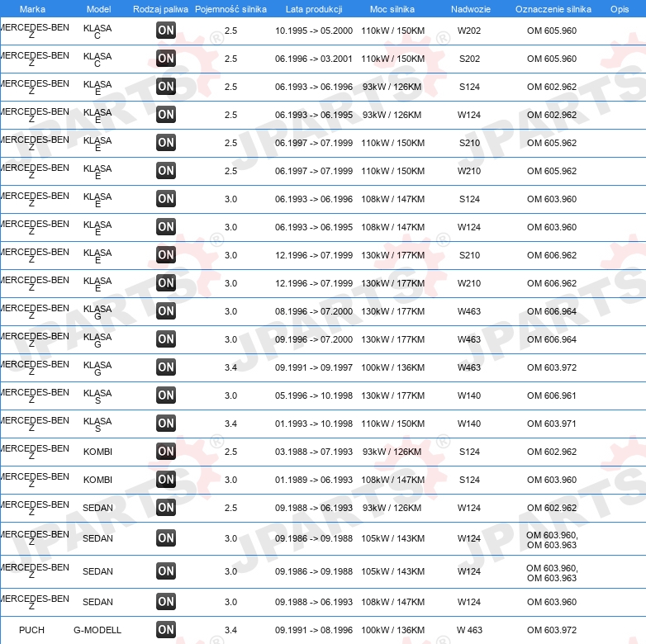Click ON badge in S210 OM 605.962 row
Screen dimensions: 646x644
click(166, 143)
